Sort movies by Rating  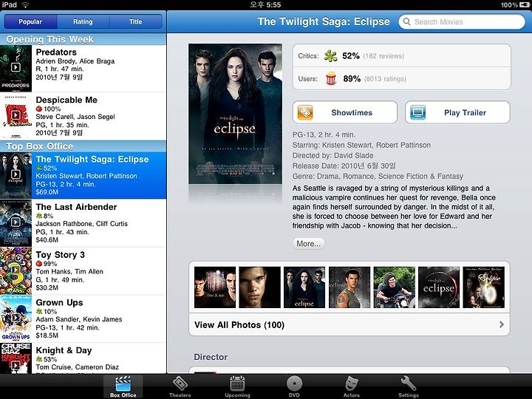[x=83, y=21]
